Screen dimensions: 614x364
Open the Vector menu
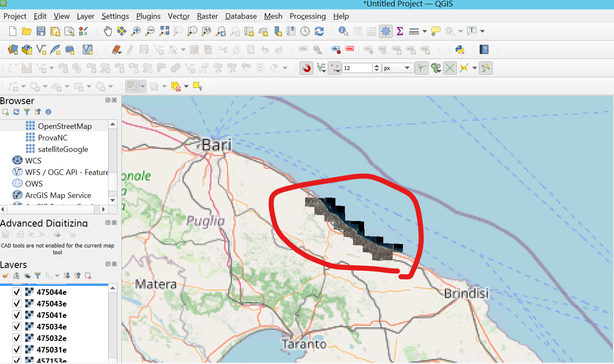coord(179,16)
